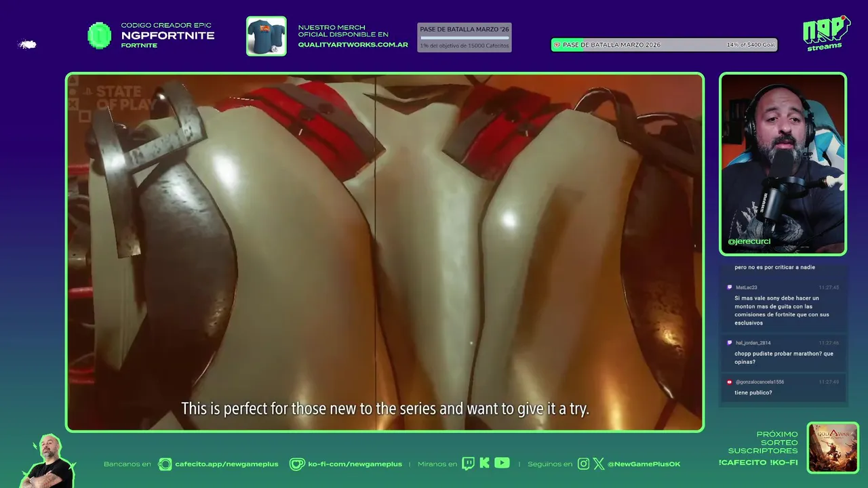Viewport: 868px width, 488px height.
Task: Click the Kick K icon in footer
Action: click(484, 464)
